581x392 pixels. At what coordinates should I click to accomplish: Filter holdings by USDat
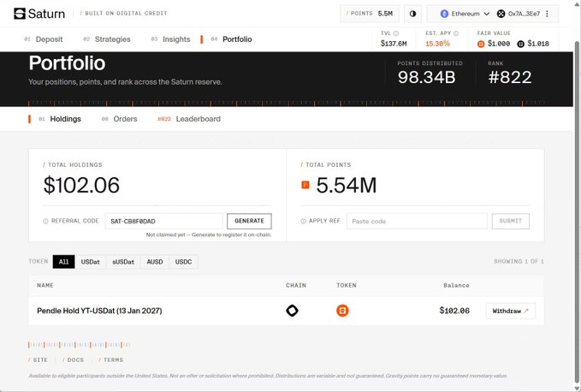[91, 262]
